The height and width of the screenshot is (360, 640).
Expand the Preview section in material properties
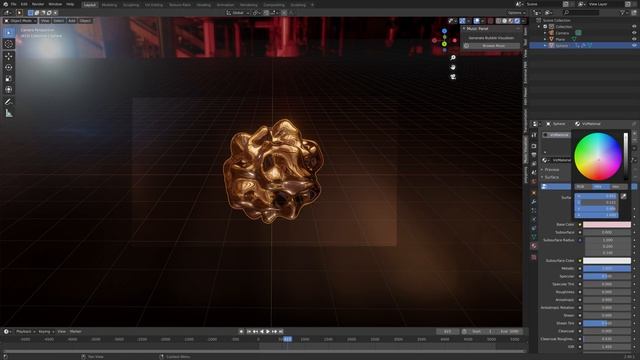tap(551, 169)
